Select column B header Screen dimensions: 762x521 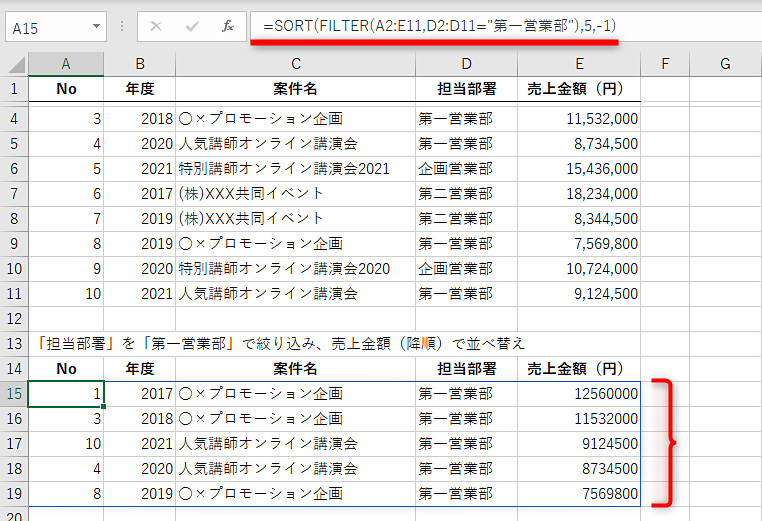pos(140,64)
